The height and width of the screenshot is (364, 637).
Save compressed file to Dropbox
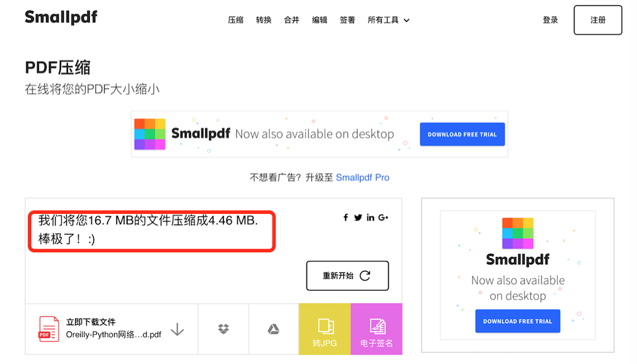click(223, 329)
